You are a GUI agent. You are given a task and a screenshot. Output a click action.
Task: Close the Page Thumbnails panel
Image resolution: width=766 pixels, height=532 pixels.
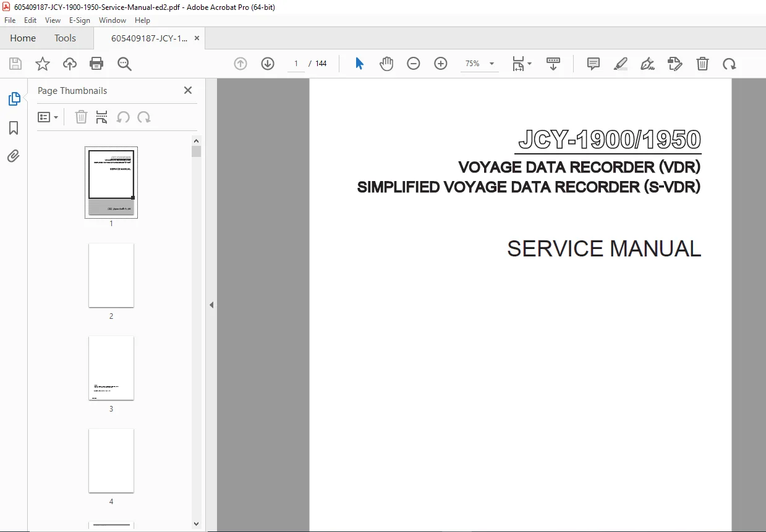[x=188, y=90]
